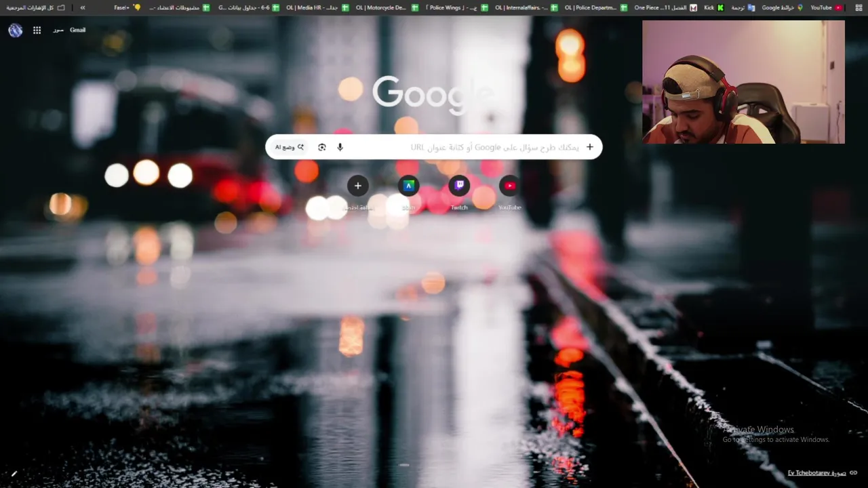Expand the hidden bookmarks chevron
The height and width of the screenshot is (488, 868).
83,7
